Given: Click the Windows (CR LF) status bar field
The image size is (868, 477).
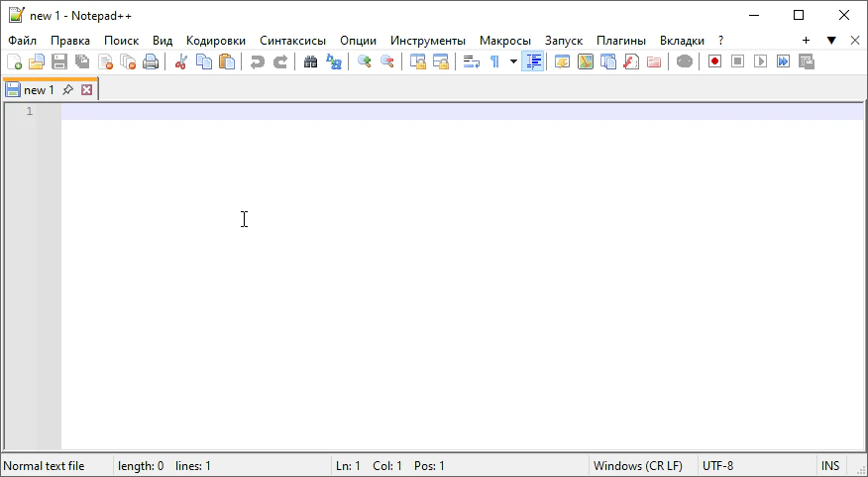Looking at the screenshot, I should pos(637,466).
